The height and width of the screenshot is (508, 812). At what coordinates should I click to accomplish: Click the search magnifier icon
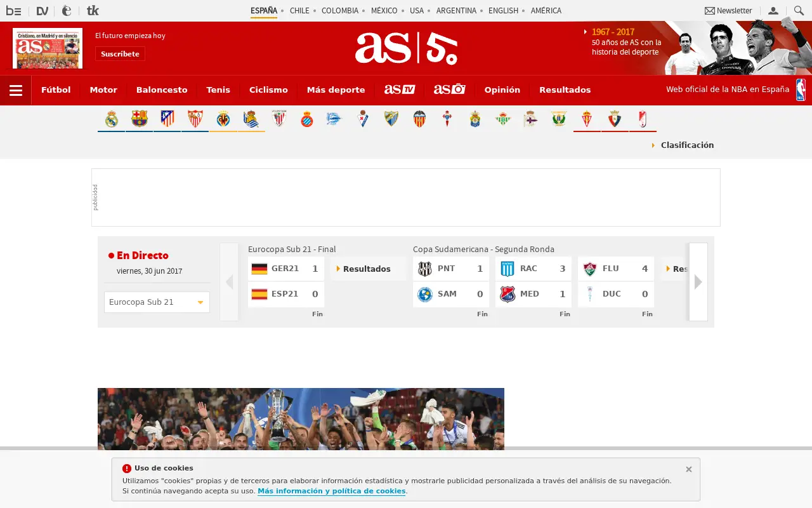799,11
